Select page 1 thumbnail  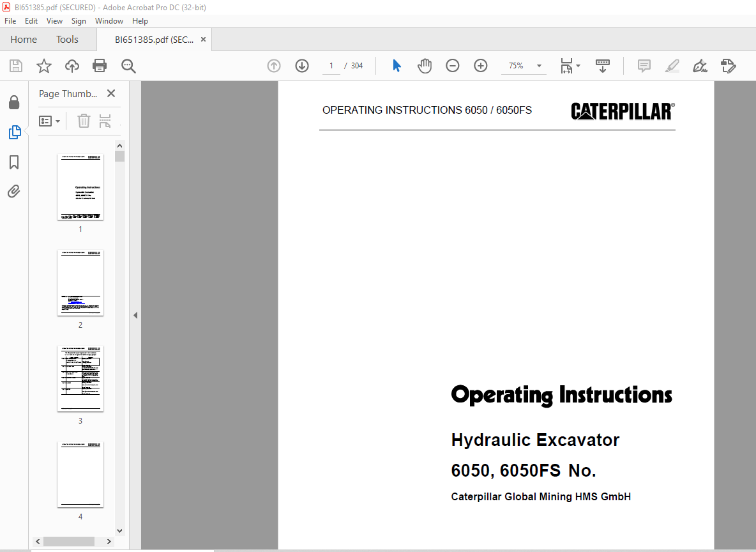pos(80,187)
